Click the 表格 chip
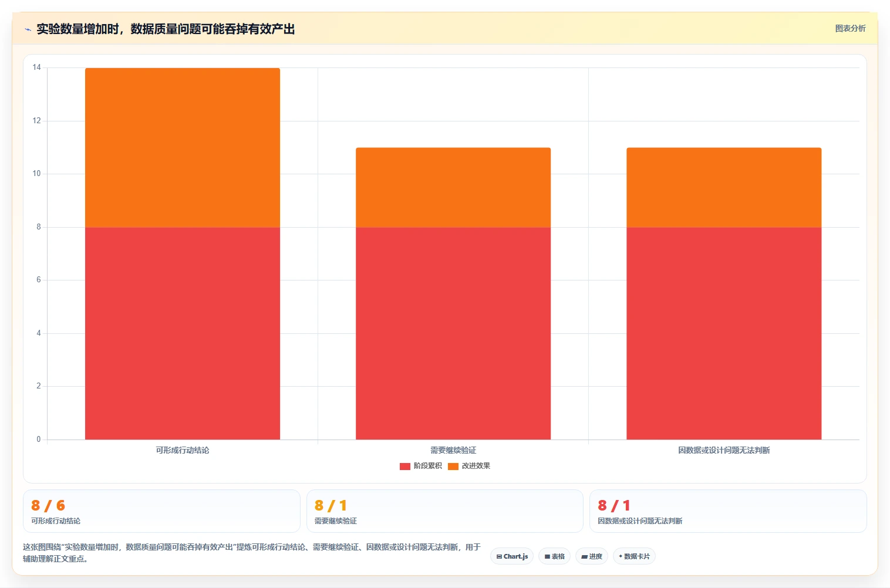The image size is (890, 588). (x=554, y=556)
